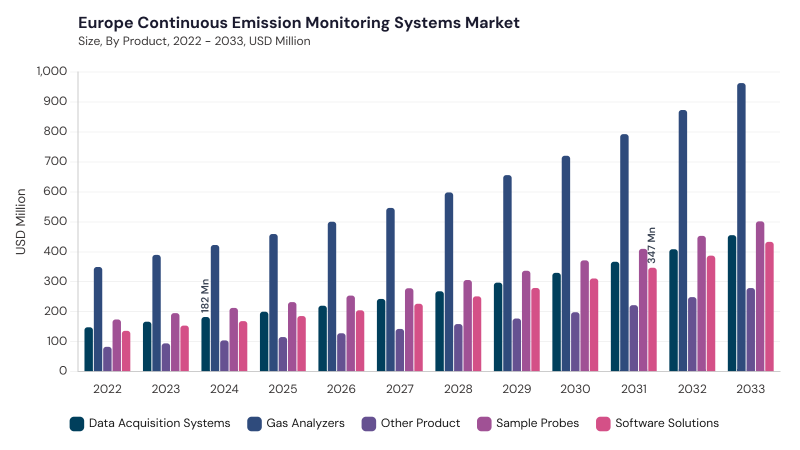Click the 2033 Sample Probes bar
The image size is (800, 450).
pos(760,296)
